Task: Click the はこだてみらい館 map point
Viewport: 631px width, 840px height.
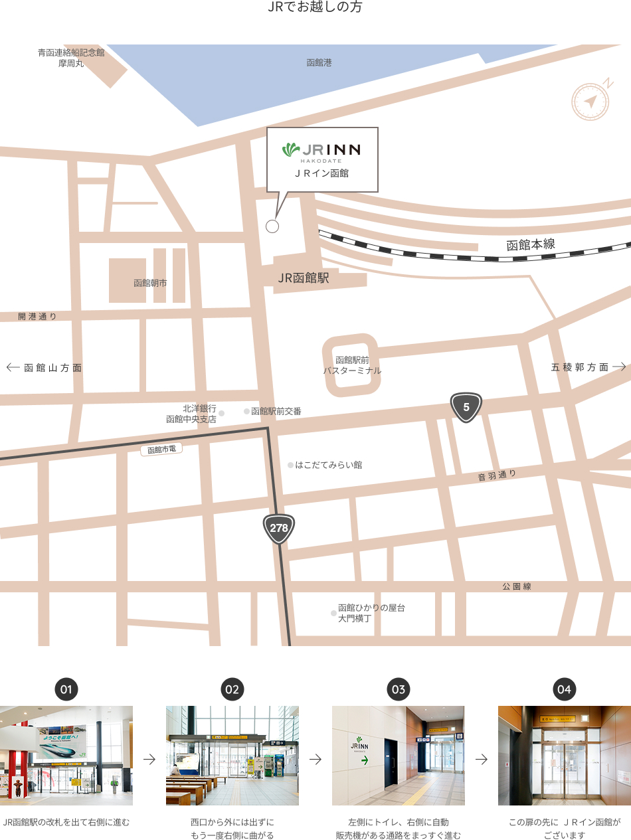Action: [x=290, y=465]
